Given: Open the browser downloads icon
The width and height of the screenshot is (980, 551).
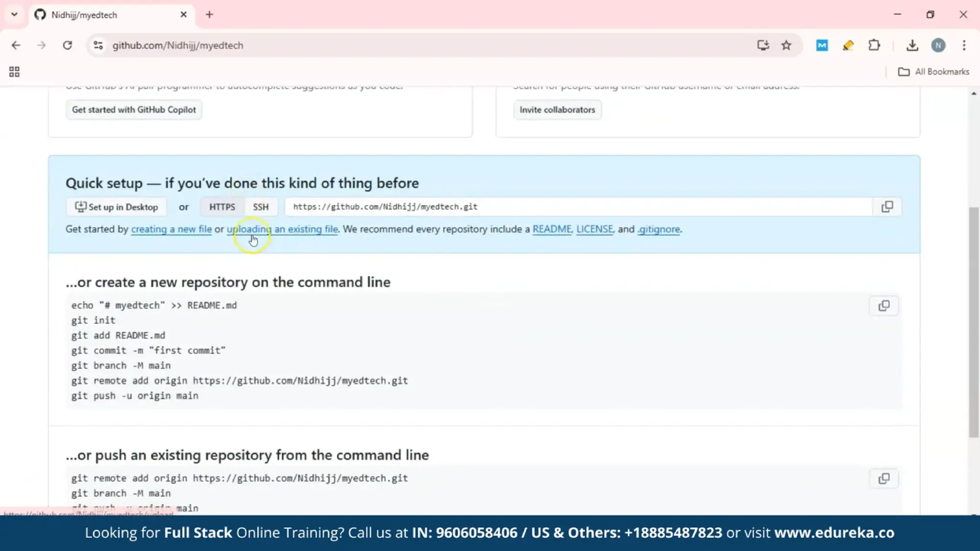Looking at the screenshot, I should click(912, 45).
